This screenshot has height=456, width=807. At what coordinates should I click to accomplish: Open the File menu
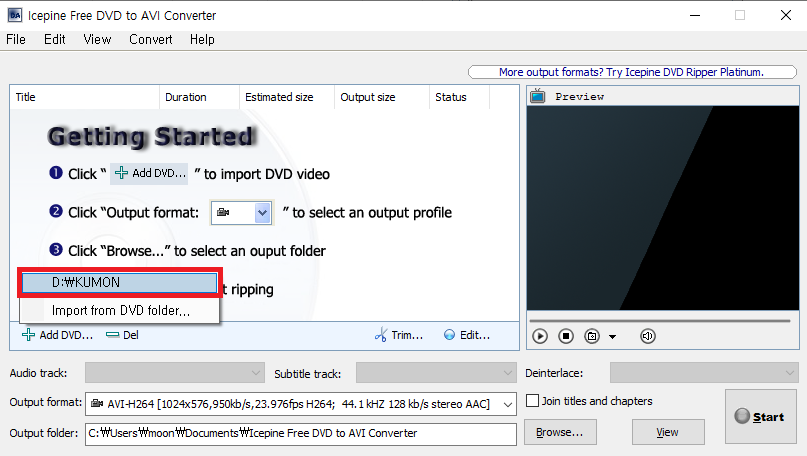[x=16, y=40]
